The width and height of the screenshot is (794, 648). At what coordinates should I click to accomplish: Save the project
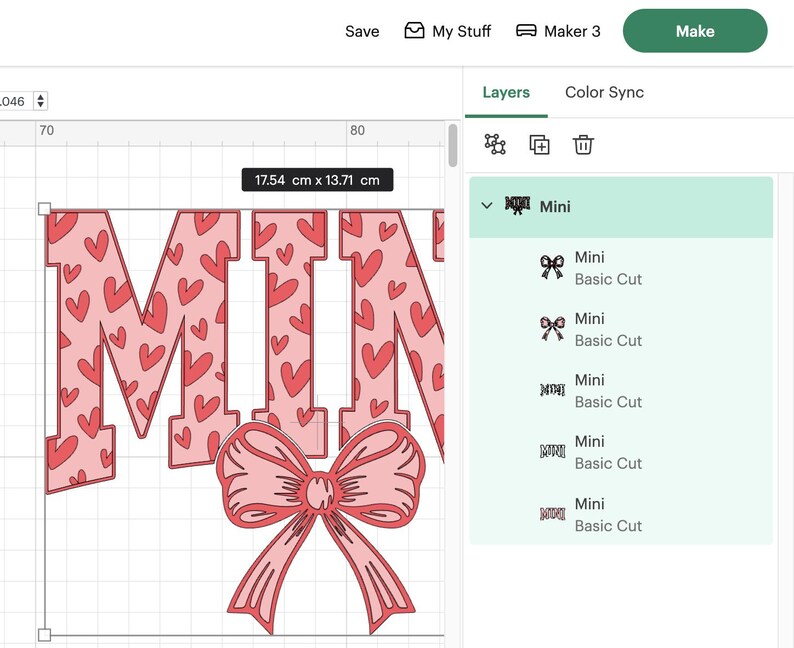(362, 31)
